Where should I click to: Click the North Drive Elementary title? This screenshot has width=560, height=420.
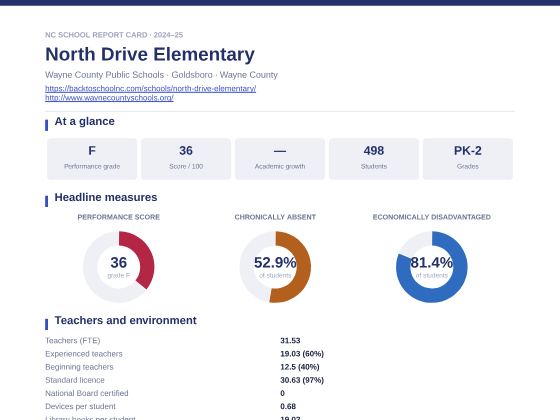(150, 54)
